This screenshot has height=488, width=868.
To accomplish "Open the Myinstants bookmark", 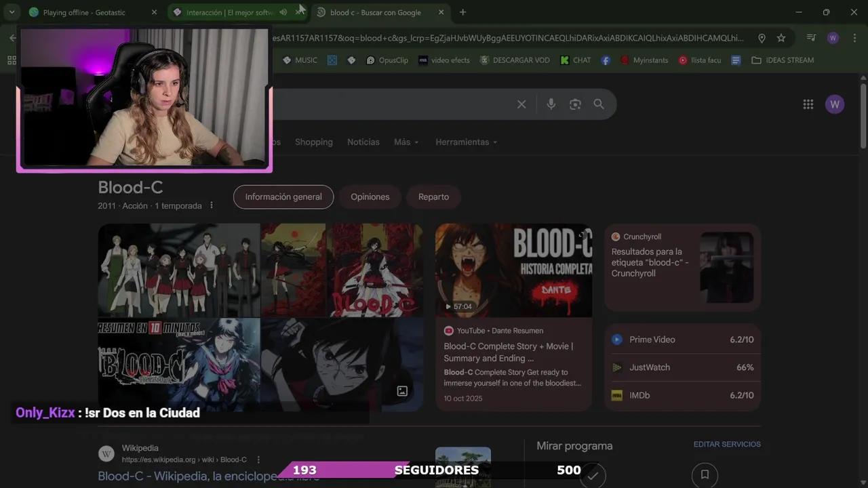I will click(x=644, y=60).
